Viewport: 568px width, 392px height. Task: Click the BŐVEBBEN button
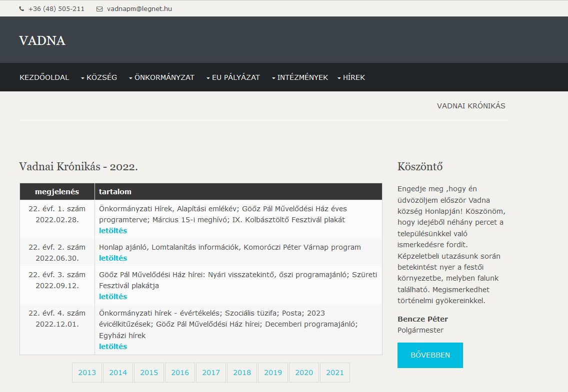coord(430,355)
